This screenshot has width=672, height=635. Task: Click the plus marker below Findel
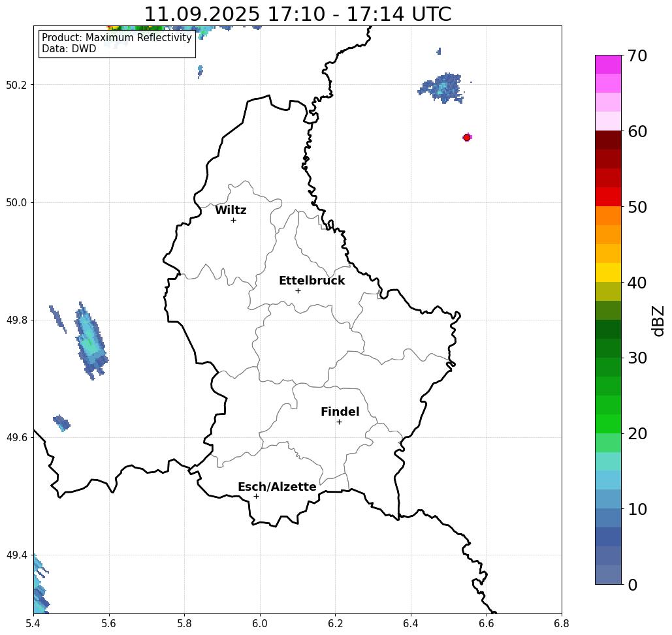point(339,422)
